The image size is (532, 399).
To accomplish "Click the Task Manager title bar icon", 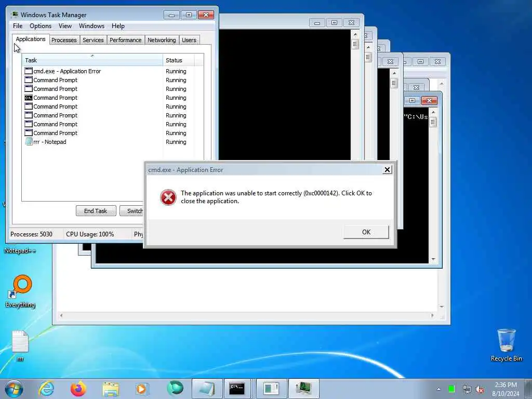I will (x=14, y=15).
